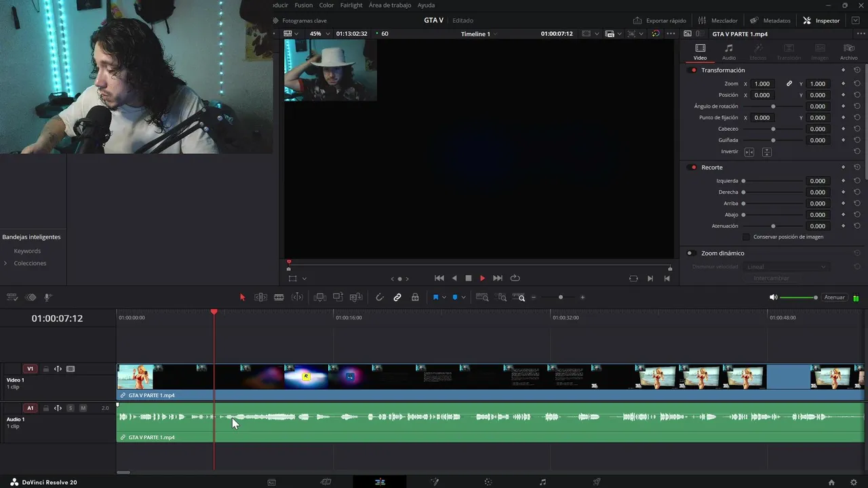Toggle the Loop playback button

point(515,278)
